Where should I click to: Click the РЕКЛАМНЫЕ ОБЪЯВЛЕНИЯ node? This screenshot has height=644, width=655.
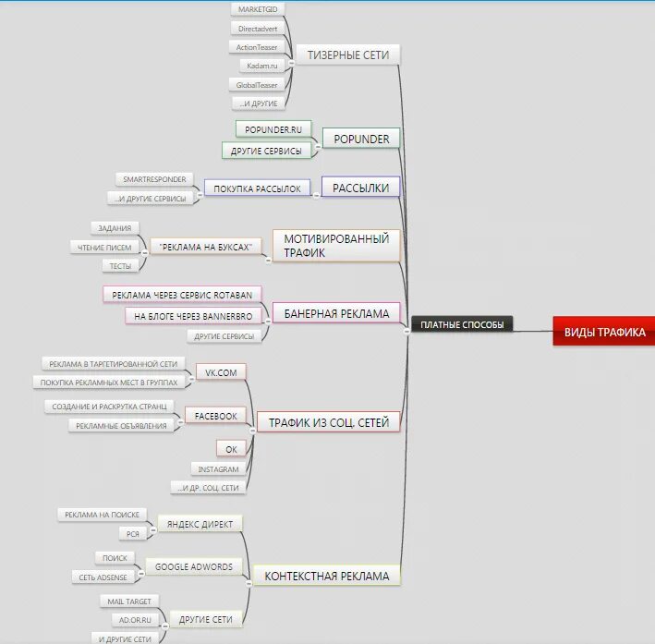click(121, 426)
